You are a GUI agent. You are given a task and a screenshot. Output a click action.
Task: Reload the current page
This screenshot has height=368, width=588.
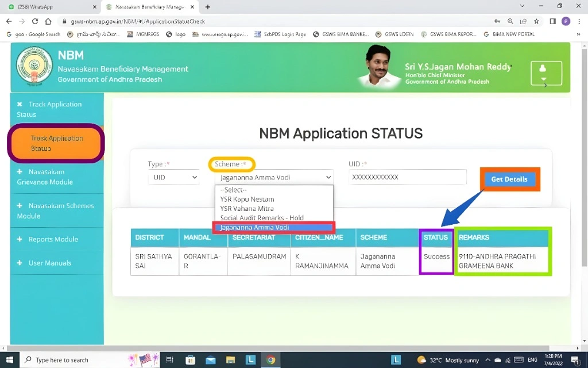[x=35, y=21]
